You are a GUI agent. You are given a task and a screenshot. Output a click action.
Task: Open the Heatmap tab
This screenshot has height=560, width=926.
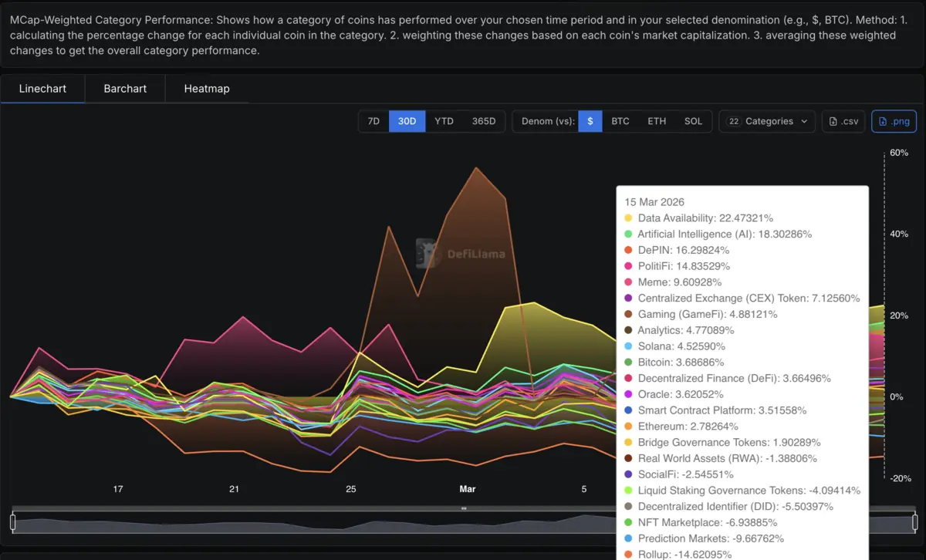point(207,89)
